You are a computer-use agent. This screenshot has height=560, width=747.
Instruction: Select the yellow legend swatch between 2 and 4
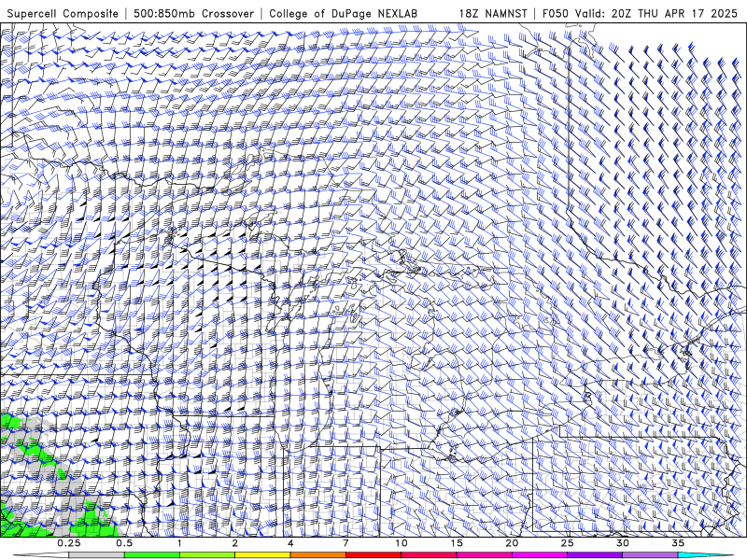(x=262, y=555)
